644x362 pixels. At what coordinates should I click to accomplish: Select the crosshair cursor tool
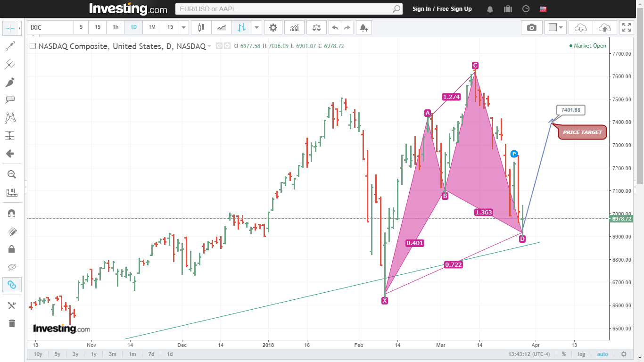(x=9, y=28)
